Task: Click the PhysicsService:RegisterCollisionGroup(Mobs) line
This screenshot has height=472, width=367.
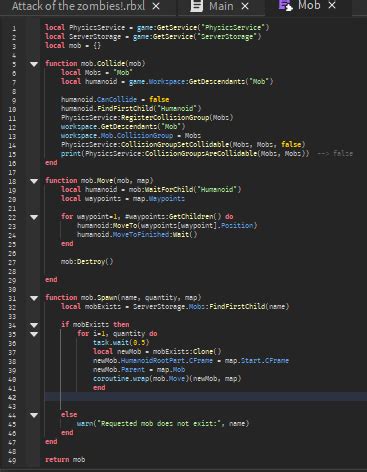Action: click(x=147, y=117)
